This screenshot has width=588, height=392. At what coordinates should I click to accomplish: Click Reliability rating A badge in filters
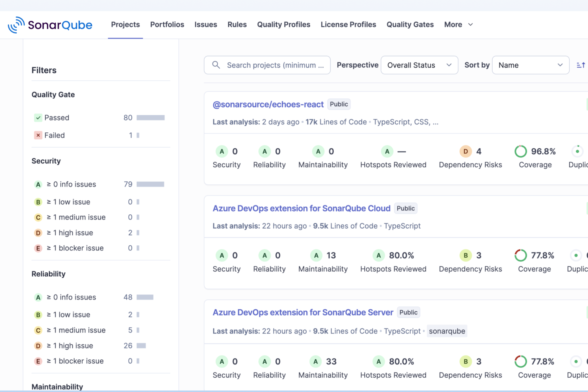click(x=38, y=297)
